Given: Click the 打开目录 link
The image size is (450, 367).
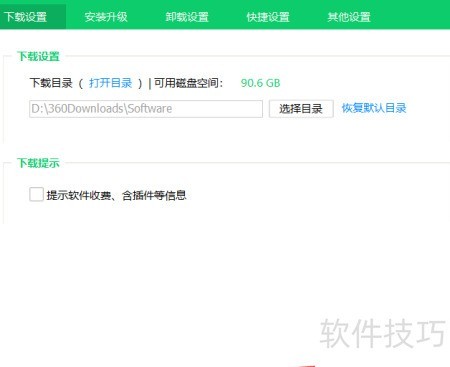Looking at the screenshot, I should [x=111, y=83].
